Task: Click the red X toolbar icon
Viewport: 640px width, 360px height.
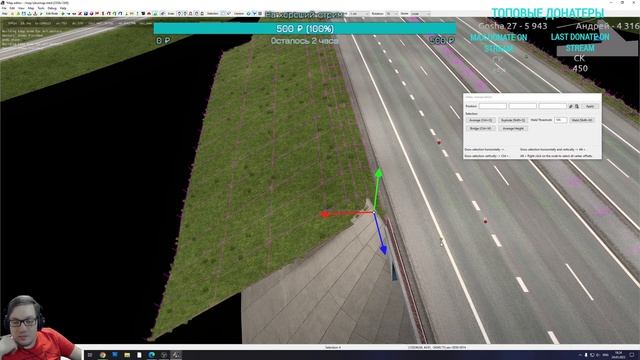Action: (80, 13)
